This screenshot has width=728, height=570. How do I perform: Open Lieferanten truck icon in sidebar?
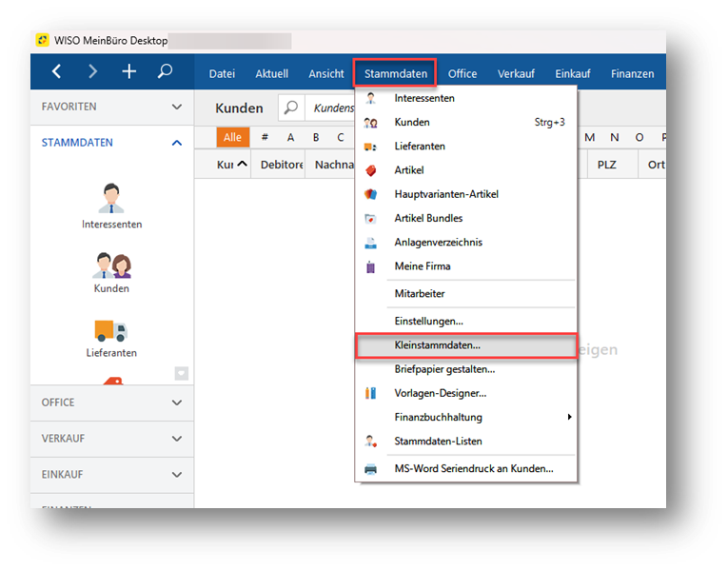112,335
